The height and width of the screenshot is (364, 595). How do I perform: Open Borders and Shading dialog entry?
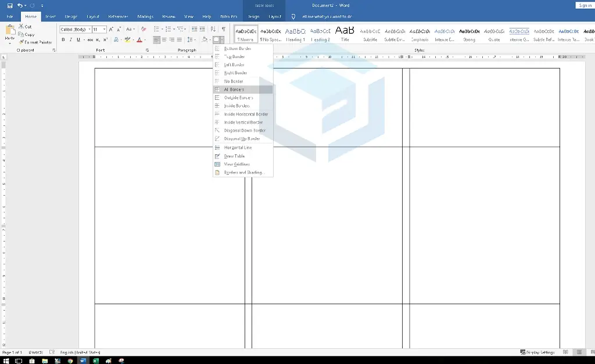coord(243,172)
